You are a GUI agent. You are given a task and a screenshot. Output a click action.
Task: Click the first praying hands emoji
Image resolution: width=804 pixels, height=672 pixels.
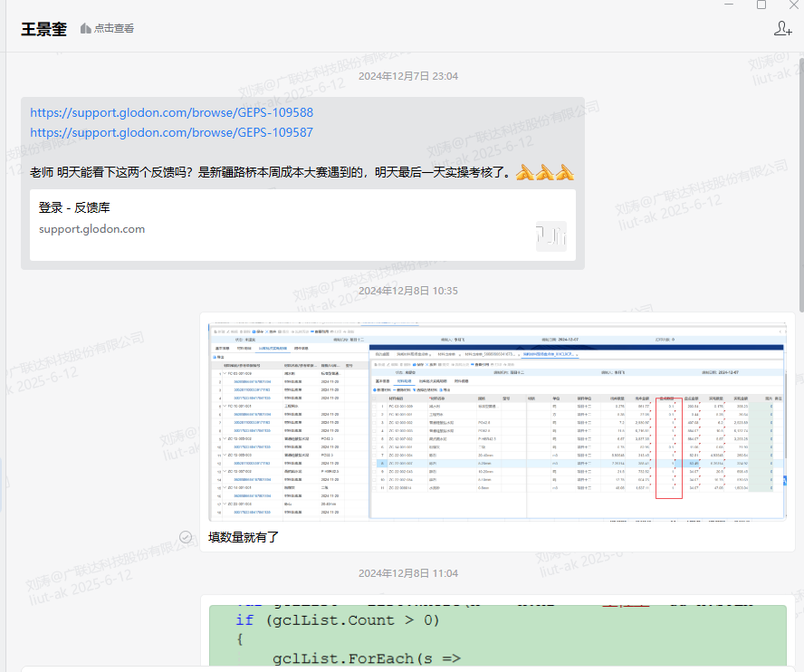(525, 172)
